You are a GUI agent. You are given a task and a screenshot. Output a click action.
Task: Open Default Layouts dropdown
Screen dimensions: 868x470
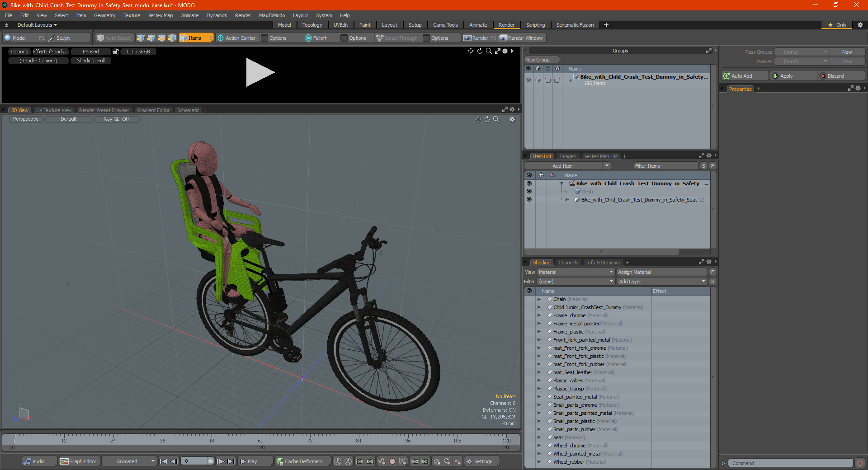pyautogui.click(x=37, y=25)
